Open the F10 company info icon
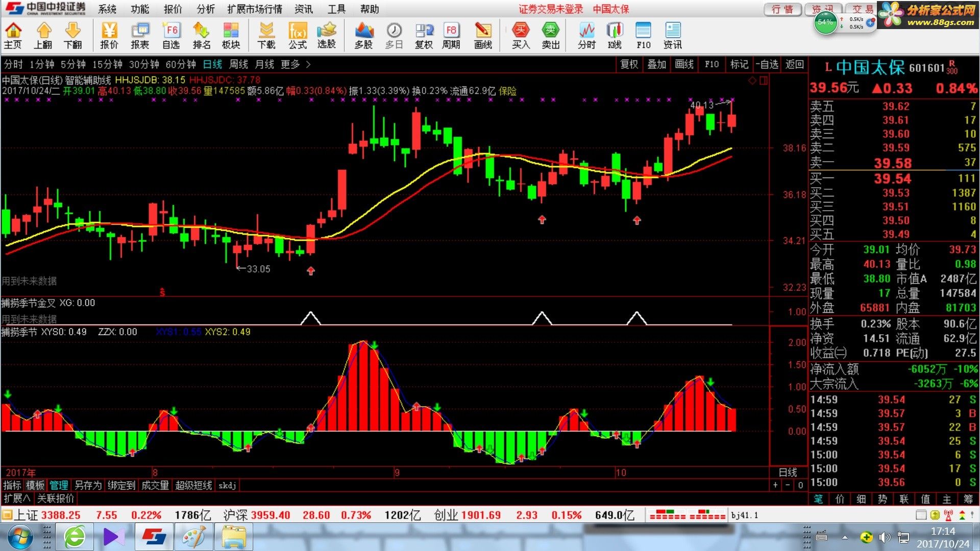Image resolution: width=980 pixels, height=551 pixels. click(644, 36)
